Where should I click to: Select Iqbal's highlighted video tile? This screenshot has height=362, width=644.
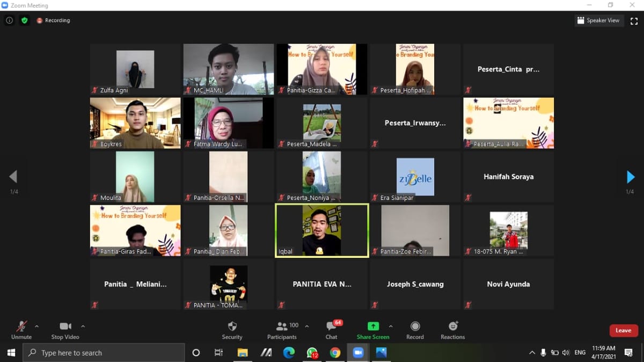pos(322,230)
